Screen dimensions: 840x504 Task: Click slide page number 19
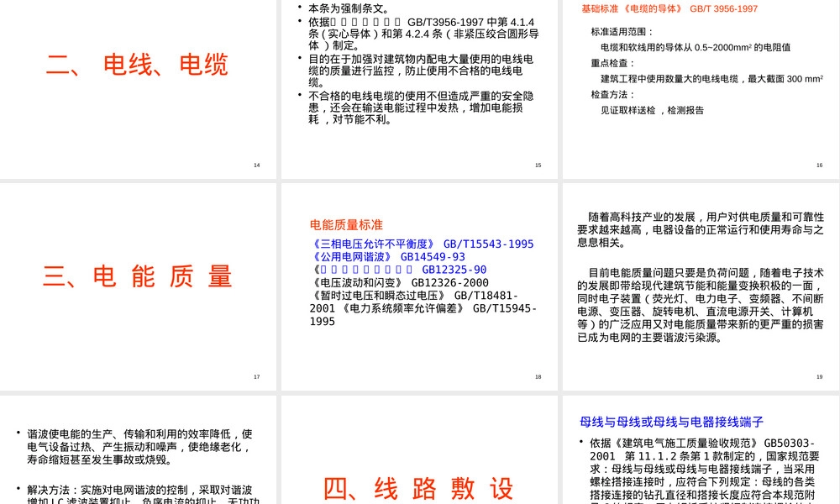(x=819, y=376)
